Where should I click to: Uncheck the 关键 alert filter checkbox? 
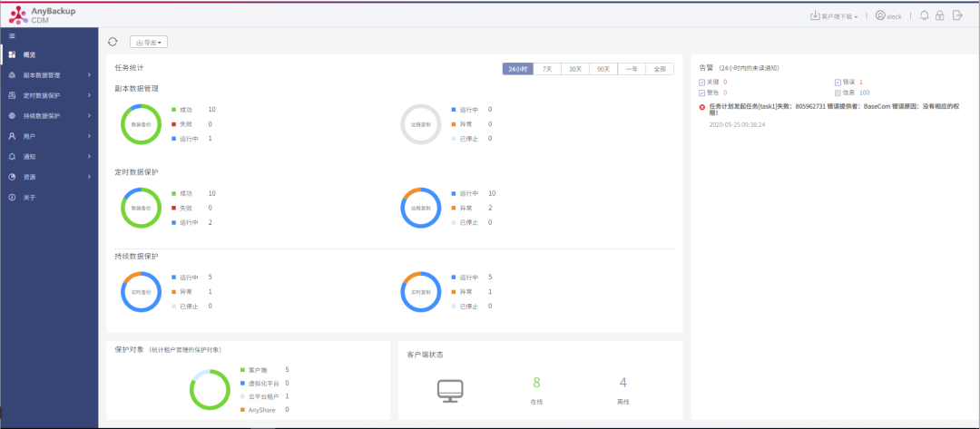coord(701,82)
